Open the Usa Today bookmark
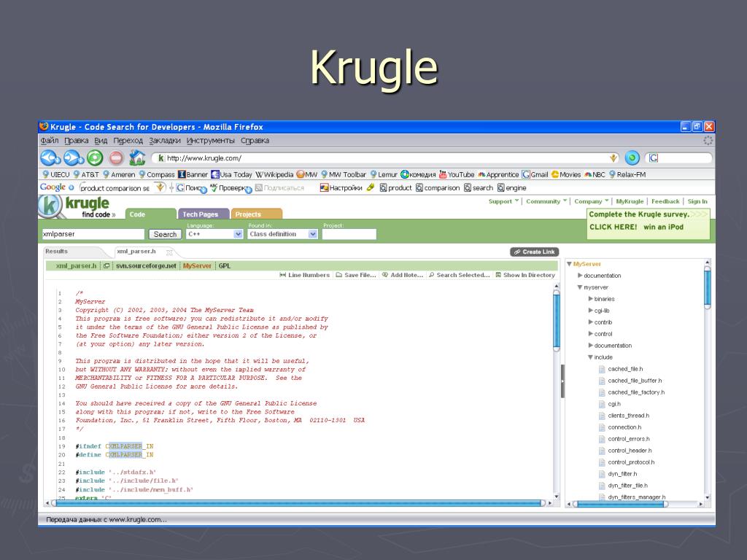Viewport: 747px width, 560px height. coord(231,175)
